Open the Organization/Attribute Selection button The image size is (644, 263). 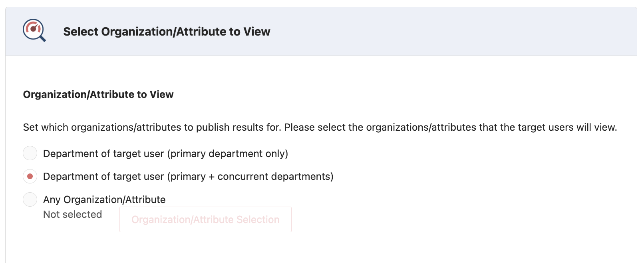coord(205,219)
